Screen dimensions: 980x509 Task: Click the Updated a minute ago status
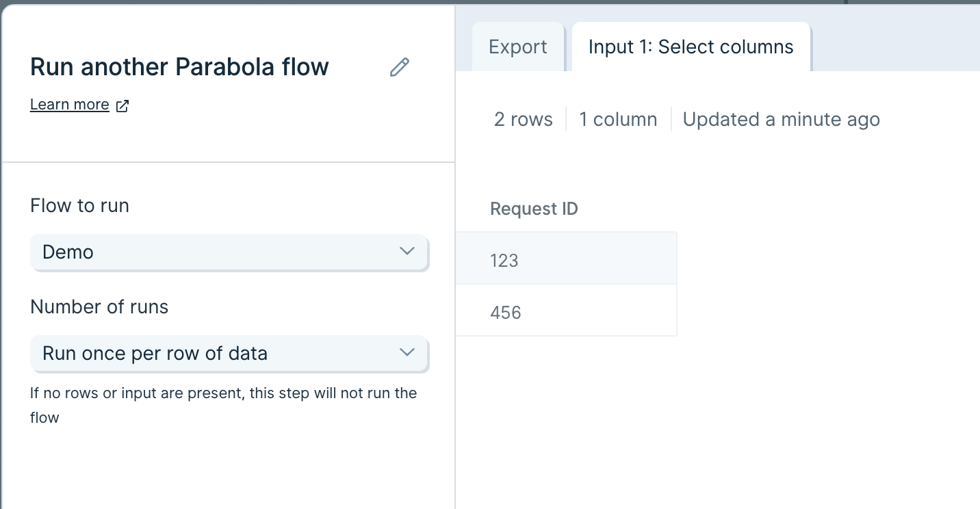click(781, 119)
